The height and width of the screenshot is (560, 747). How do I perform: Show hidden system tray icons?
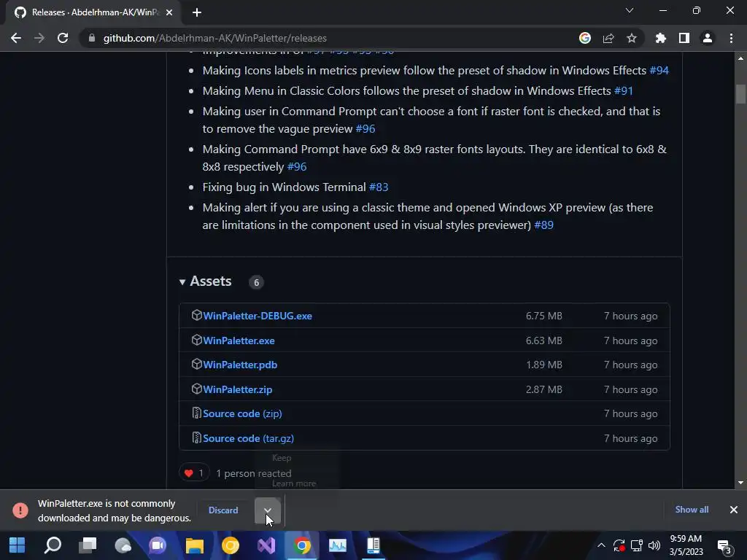tap(601, 545)
